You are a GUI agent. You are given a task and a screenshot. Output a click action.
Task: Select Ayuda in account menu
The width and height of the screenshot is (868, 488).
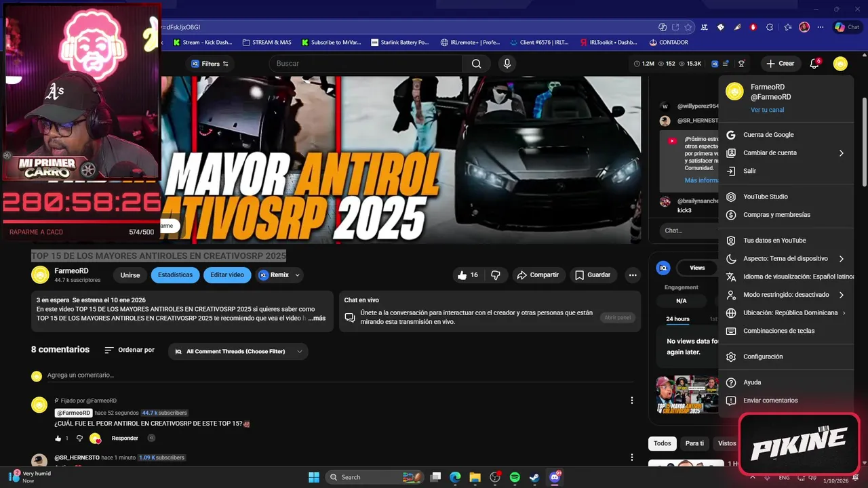pyautogui.click(x=786, y=382)
